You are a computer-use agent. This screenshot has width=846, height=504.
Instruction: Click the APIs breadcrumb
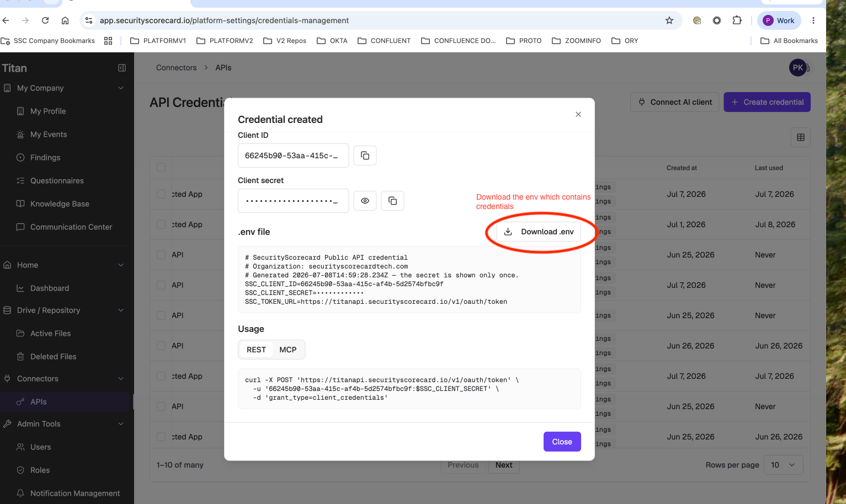coord(224,68)
